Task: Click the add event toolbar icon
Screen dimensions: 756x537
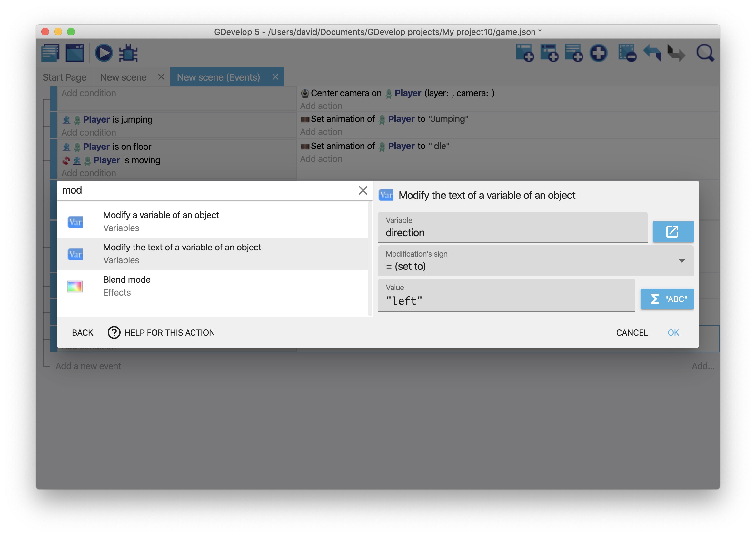Action: 524,53
